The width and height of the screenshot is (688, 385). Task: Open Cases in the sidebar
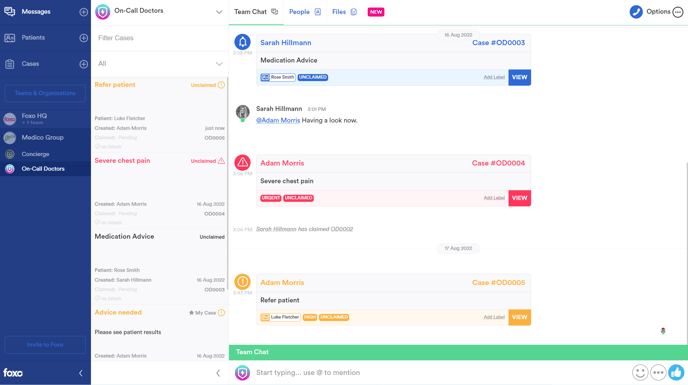click(x=30, y=64)
